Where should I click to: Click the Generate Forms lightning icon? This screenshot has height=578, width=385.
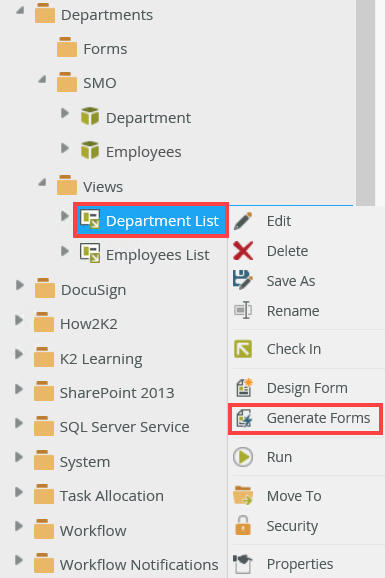(244, 418)
